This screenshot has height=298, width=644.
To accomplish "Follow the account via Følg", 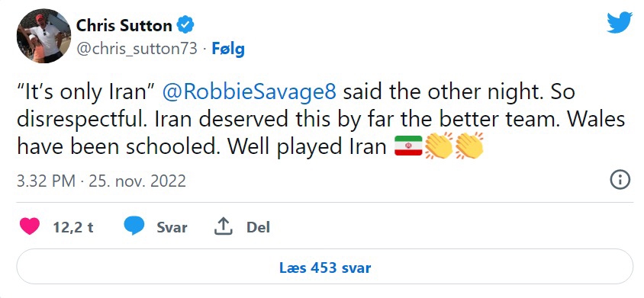I will pos(228,50).
